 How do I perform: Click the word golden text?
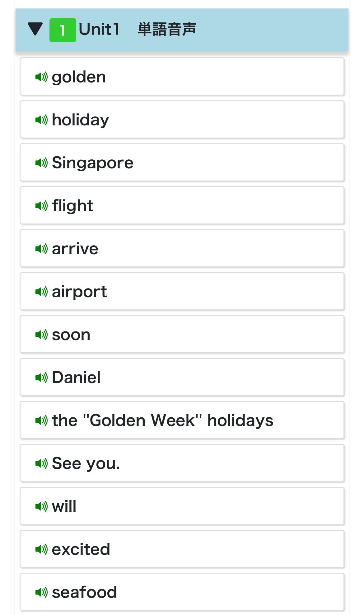[79, 77]
